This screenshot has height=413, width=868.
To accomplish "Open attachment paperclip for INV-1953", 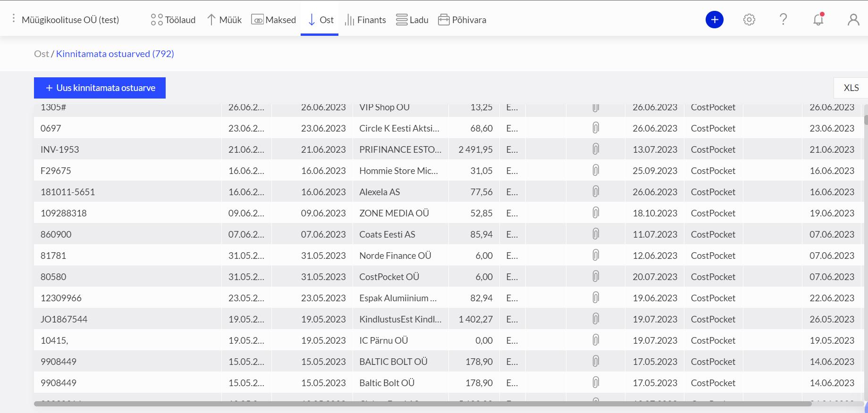I will click(x=596, y=149).
